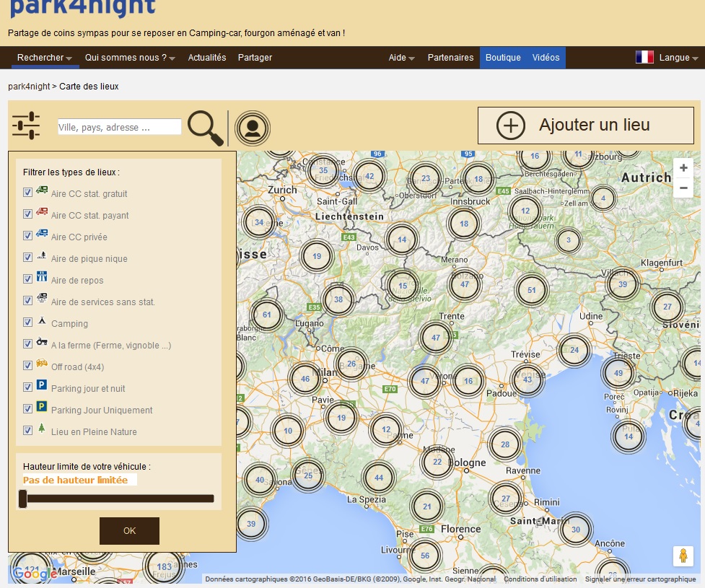Uncheck Aire CC stat. payant checkbox
The width and height of the screenshot is (705, 588).
point(27,214)
